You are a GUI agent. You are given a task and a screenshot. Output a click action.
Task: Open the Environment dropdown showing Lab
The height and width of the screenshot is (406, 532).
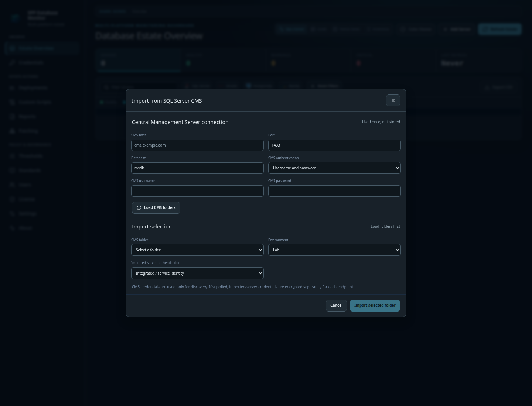334,250
